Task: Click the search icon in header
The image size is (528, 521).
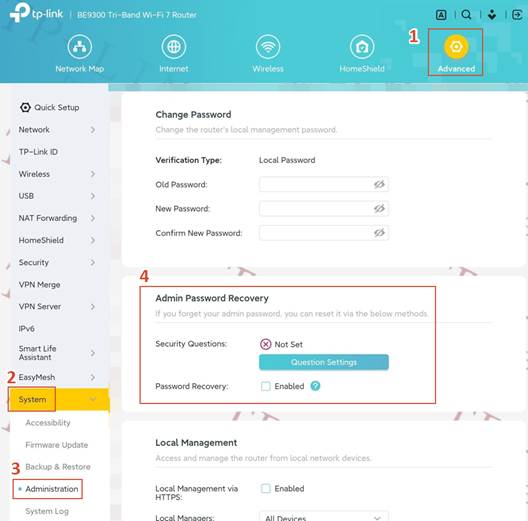Action: [x=466, y=14]
